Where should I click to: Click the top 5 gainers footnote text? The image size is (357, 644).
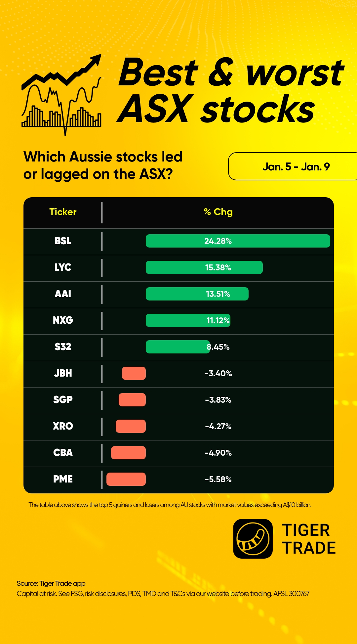pyautogui.click(x=170, y=505)
